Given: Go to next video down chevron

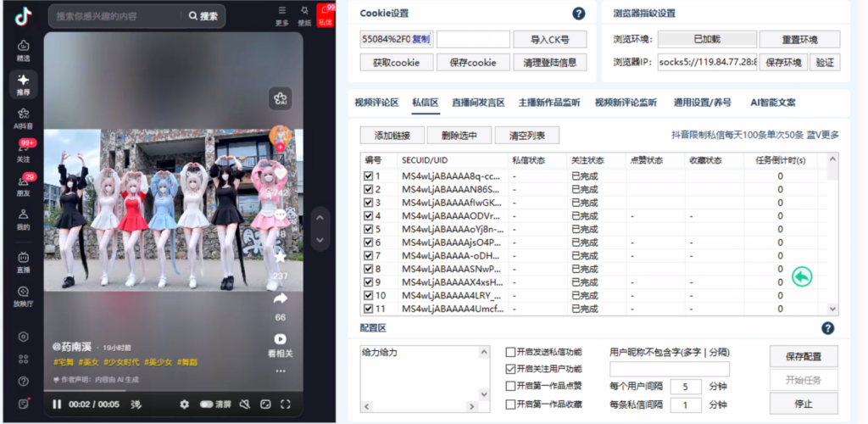Looking at the screenshot, I should [319, 238].
